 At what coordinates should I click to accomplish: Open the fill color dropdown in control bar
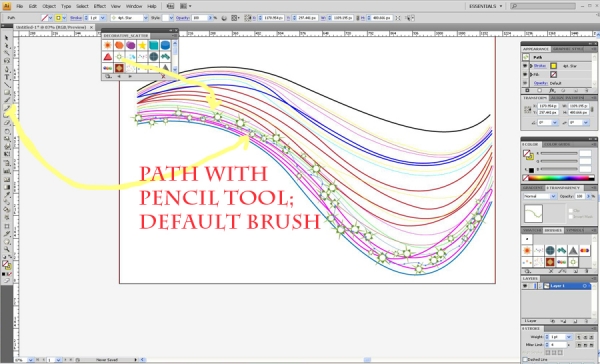point(51,18)
